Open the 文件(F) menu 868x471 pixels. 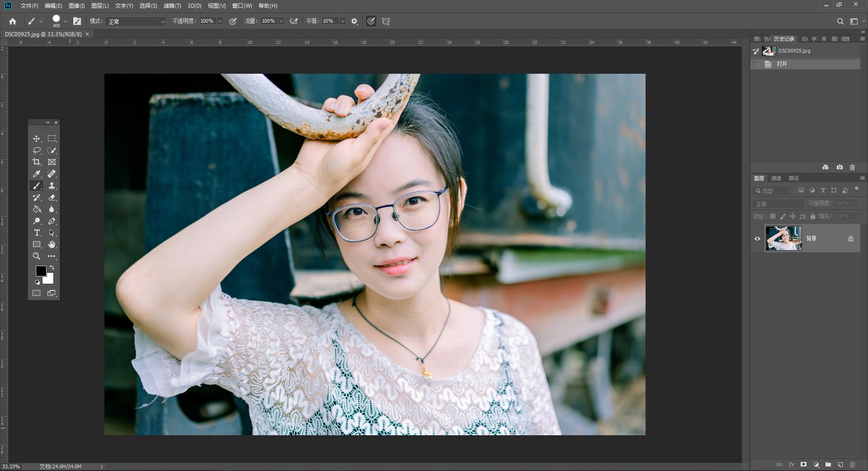29,6
